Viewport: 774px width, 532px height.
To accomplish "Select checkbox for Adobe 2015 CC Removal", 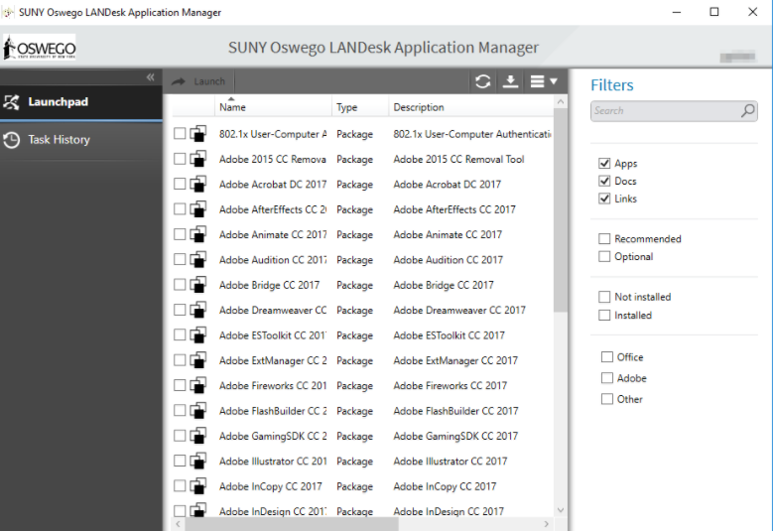I will point(180,159).
